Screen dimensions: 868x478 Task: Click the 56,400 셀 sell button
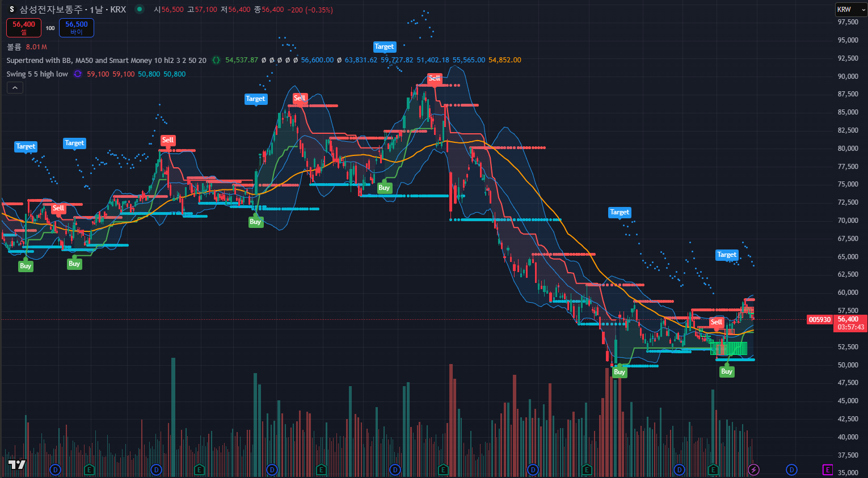coord(24,27)
